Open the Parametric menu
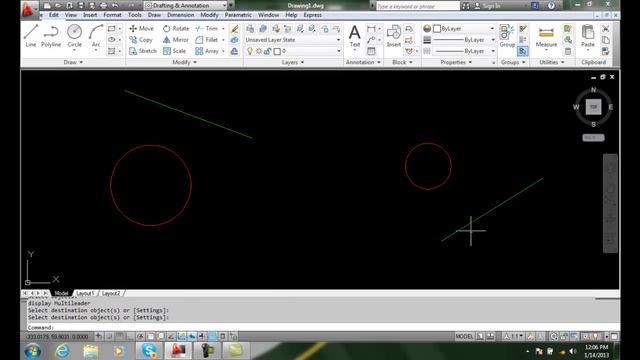The image size is (640, 360). 238,15
